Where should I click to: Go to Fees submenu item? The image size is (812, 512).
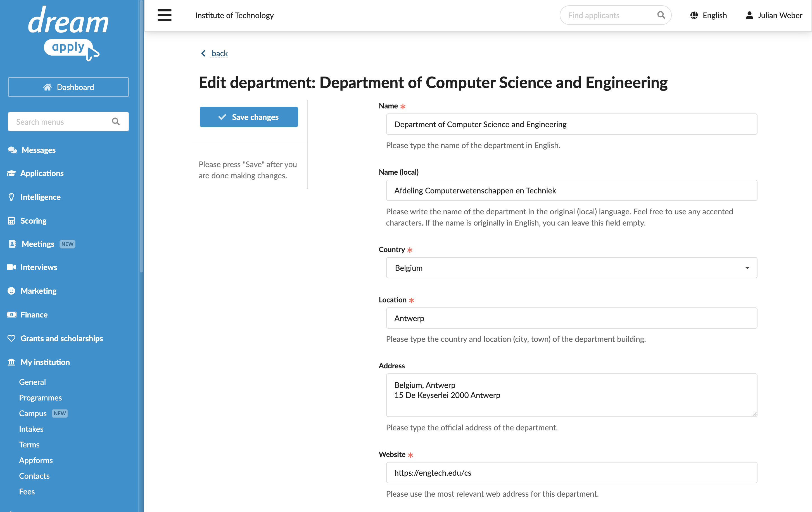coord(27,491)
